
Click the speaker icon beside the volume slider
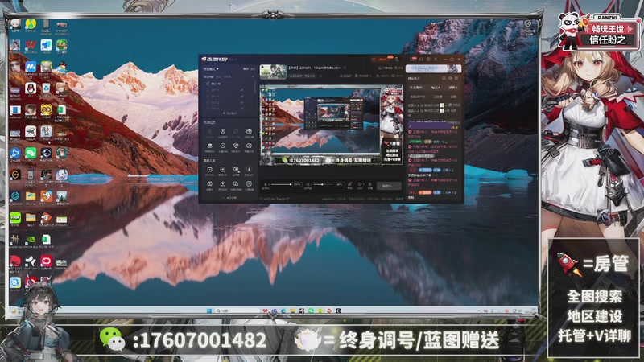point(266,185)
